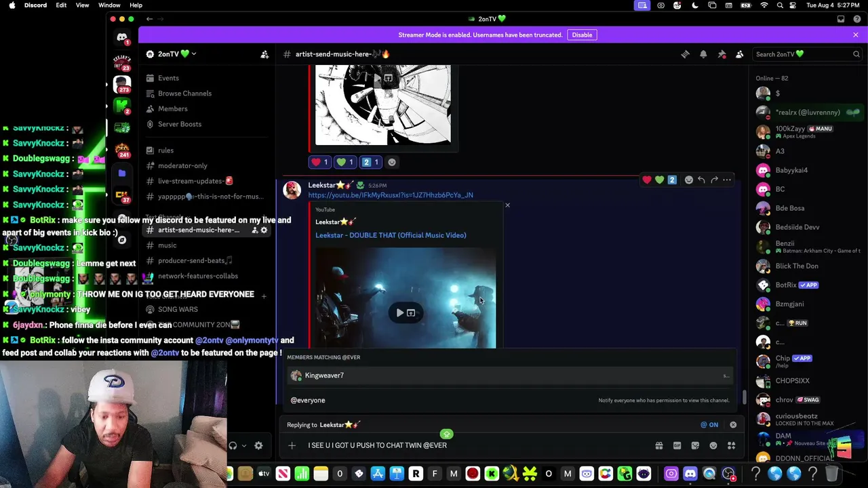Expand the headphone output options chevron
Image resolution: width=868 pixels, height=488 pixels.
pos(243,445)
